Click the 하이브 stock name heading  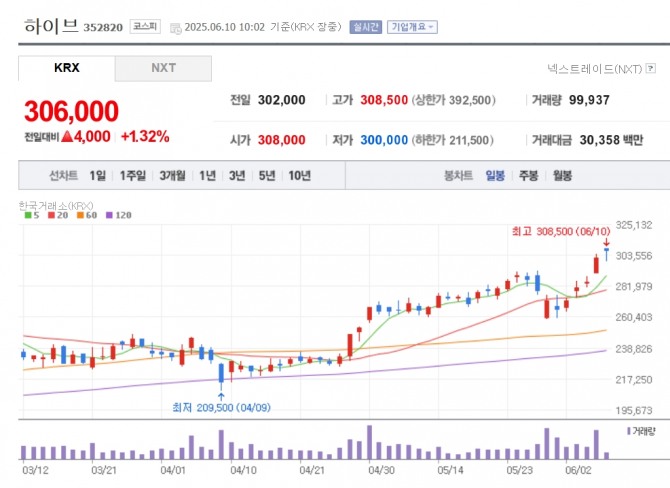[51, 26]
